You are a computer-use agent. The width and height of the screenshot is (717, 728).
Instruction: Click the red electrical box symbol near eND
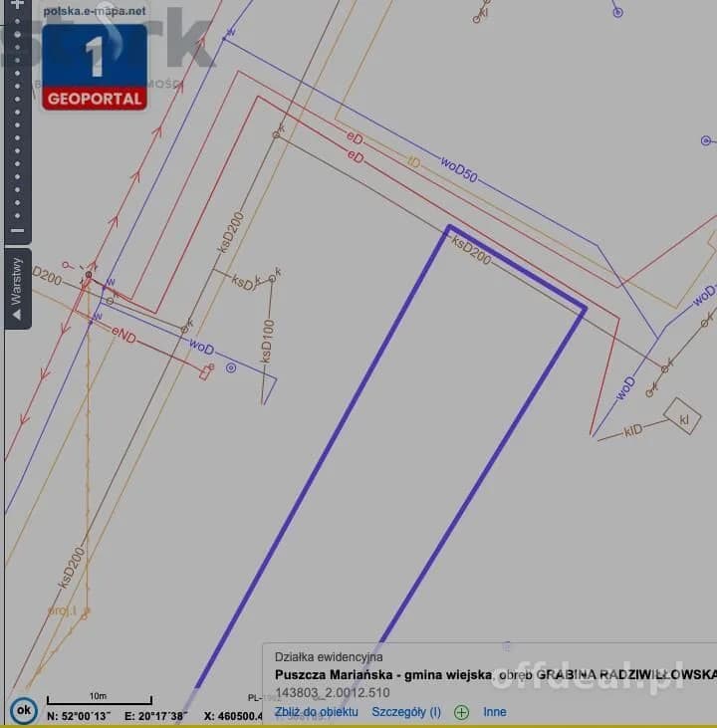[x=206, y=371]
